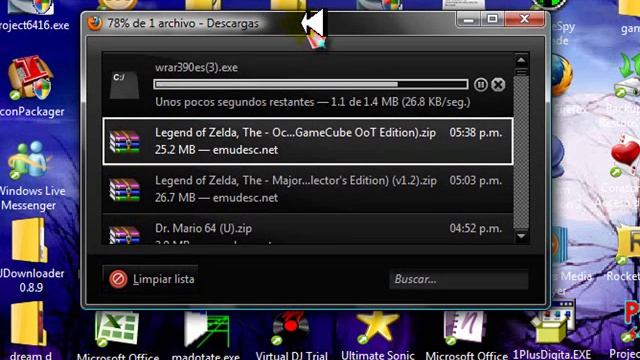Click the Firefox icon in the Descargas title bar
640x360 pixels.
pos(95,23)
